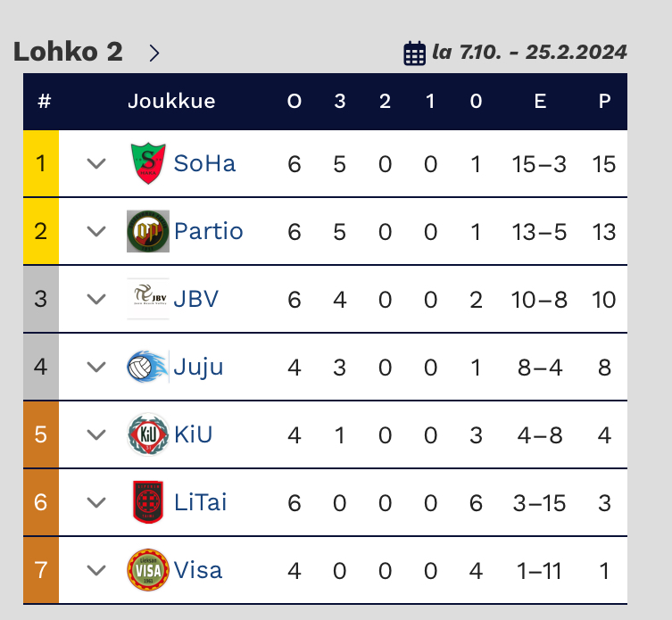This screenshot has height=620, width=672.
Task: Click the P points column header
Action: pos(604,102)
